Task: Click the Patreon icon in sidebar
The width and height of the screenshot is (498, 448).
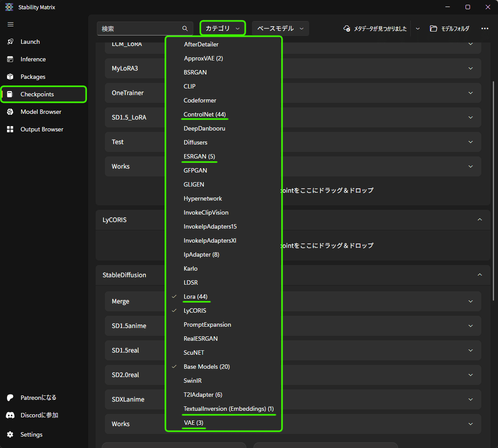Action: tap(10, 398)
